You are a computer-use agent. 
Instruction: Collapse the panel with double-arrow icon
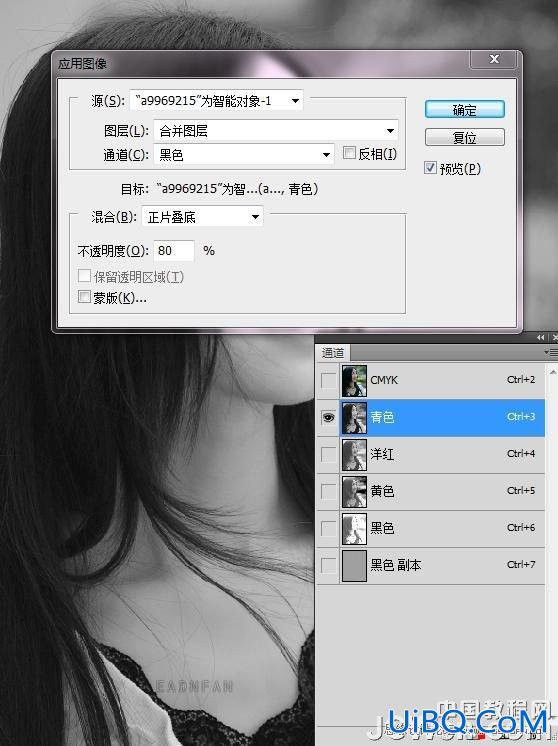540,337
